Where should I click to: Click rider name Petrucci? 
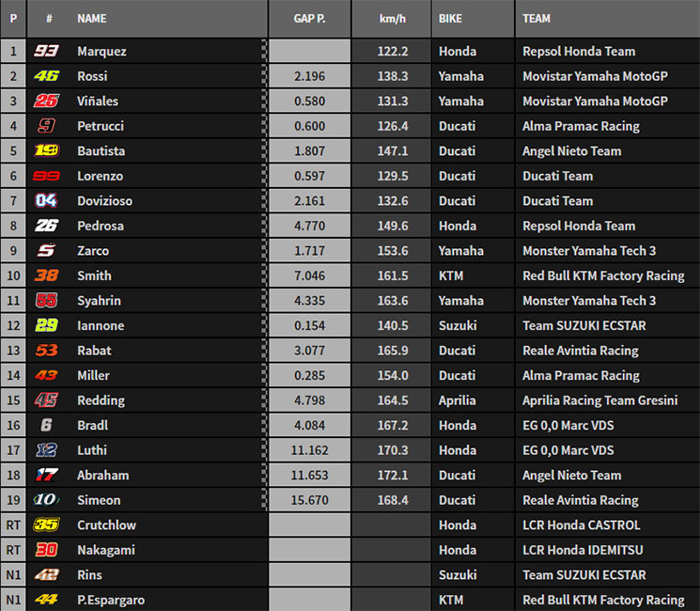101,126
